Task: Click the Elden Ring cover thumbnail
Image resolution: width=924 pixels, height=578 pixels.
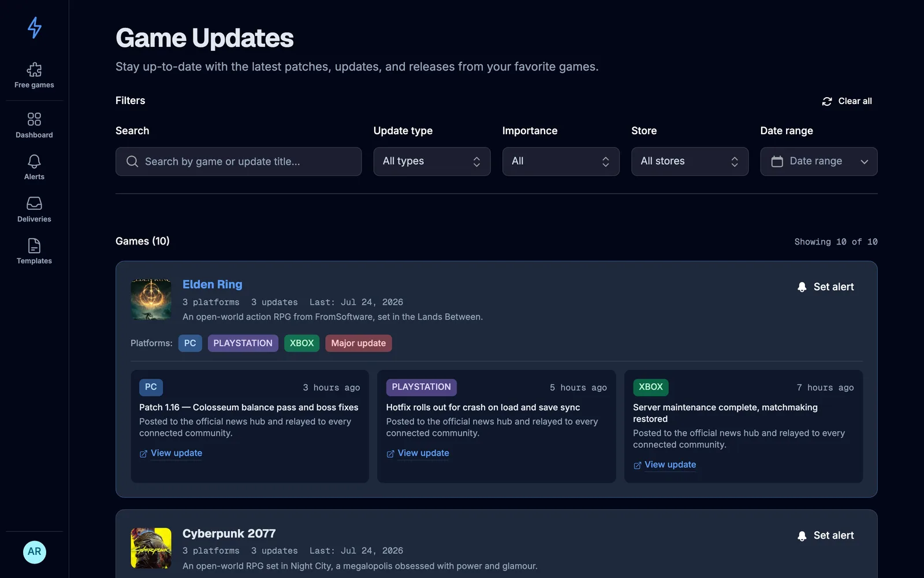Action: coord(151,299)
